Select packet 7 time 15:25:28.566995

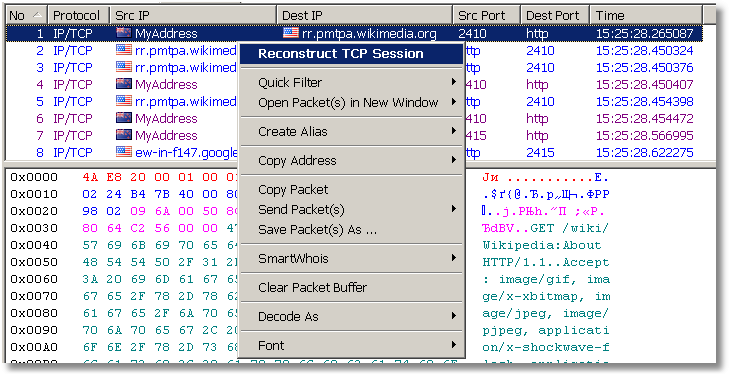pyautogui.click(x=645, y=135)
